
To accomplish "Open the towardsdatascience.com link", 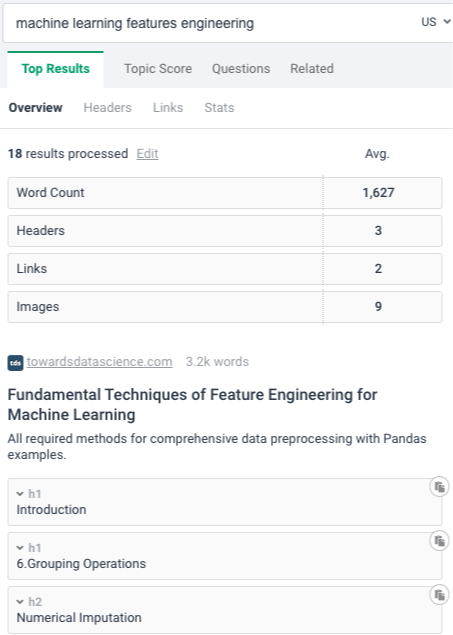I will click(x=100, y=362).
